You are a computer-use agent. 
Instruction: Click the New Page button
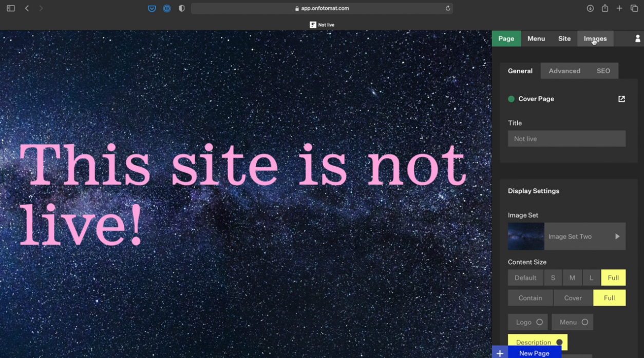pyautogui.click(x=534, y=353)
